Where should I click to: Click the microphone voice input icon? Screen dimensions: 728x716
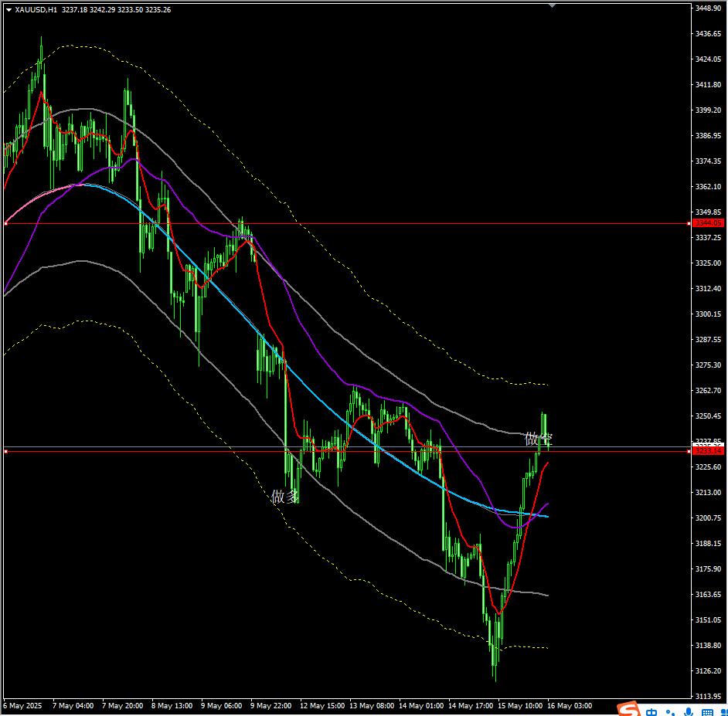click(689, 712)
